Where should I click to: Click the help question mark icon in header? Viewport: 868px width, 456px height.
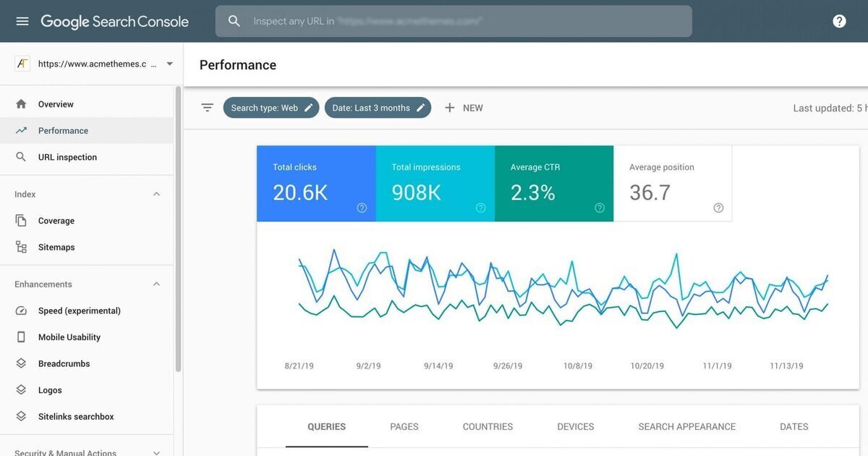click(839, 22)
